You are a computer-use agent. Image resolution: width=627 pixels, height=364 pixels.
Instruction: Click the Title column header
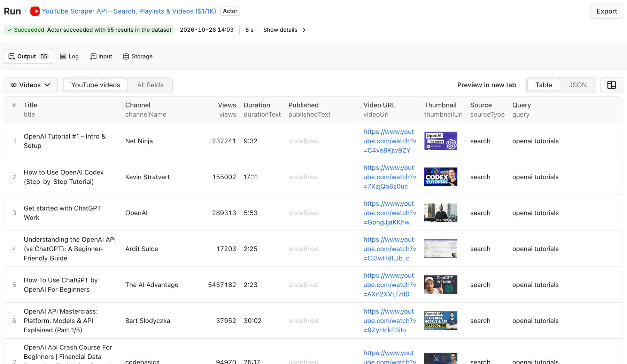[x=30, y=105]
